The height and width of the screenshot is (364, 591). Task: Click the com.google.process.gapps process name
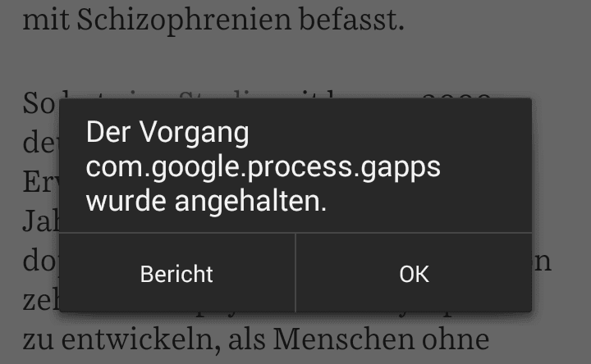pos(263,166)
